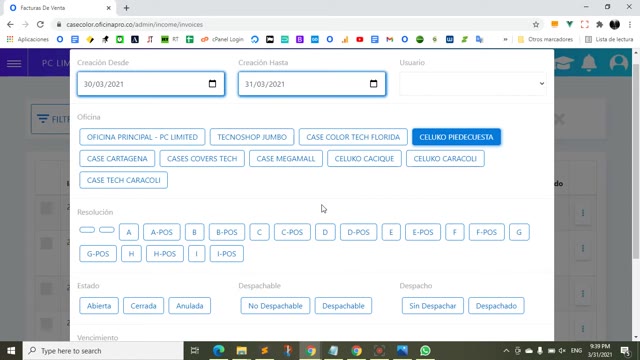Viewport: 640px width, 360px height.
Task: Select CASE TECH CARACOLI office
Action: [123, 180]
